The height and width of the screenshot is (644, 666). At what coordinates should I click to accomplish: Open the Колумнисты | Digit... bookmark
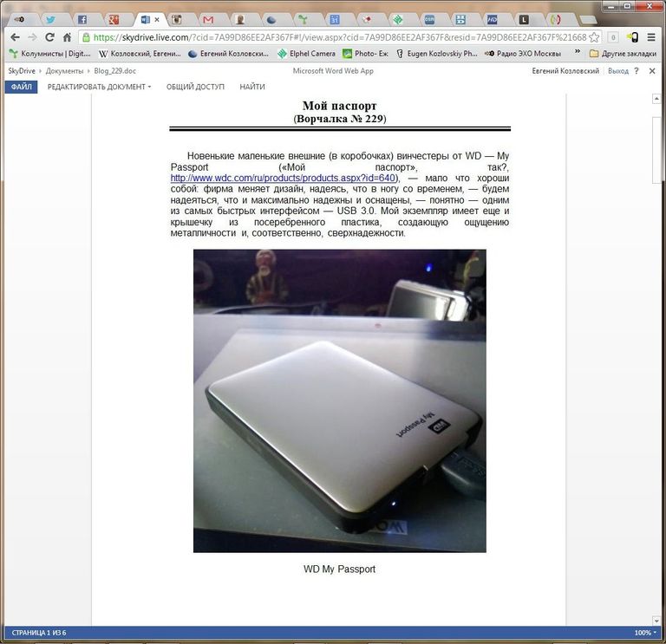tap(50, 54)
